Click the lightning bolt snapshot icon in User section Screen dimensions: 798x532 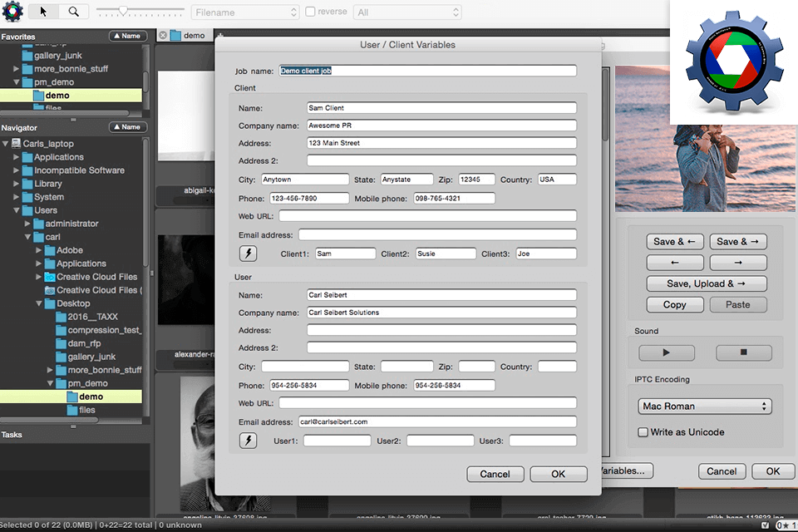pyautogui.click(x=247, y=440)
